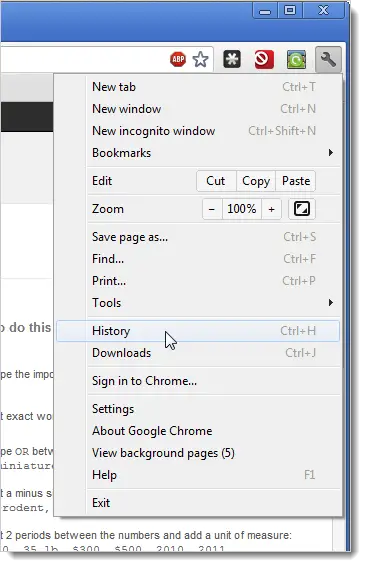Click the Cut button
366x567 pixels.
click(x=216, y=181)
